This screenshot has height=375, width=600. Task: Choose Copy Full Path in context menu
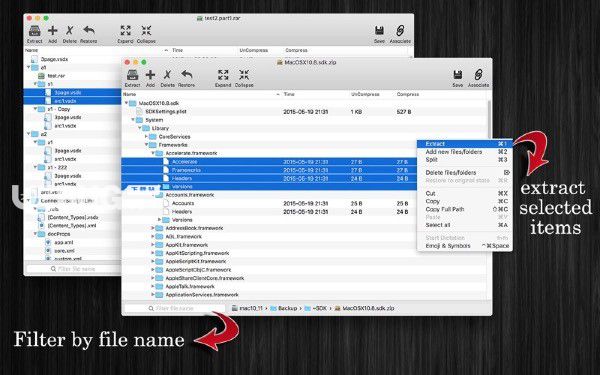[465, 209]
